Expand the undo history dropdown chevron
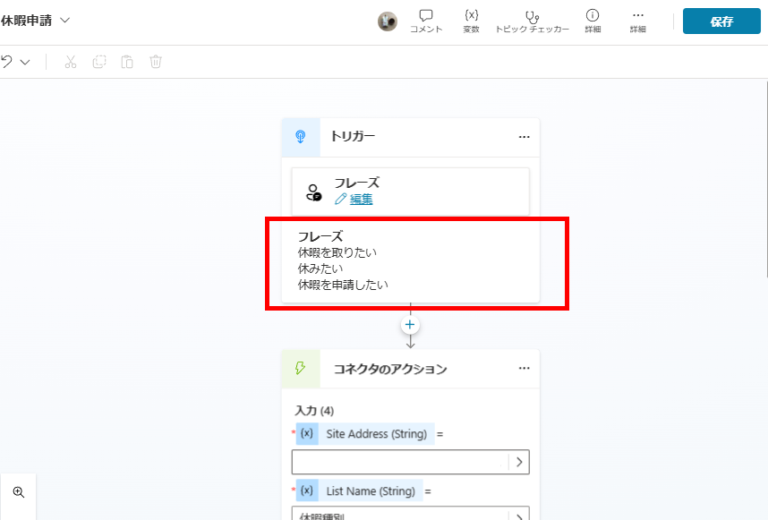The height and width of the screenshot is (520, 768). click(25, 62)
